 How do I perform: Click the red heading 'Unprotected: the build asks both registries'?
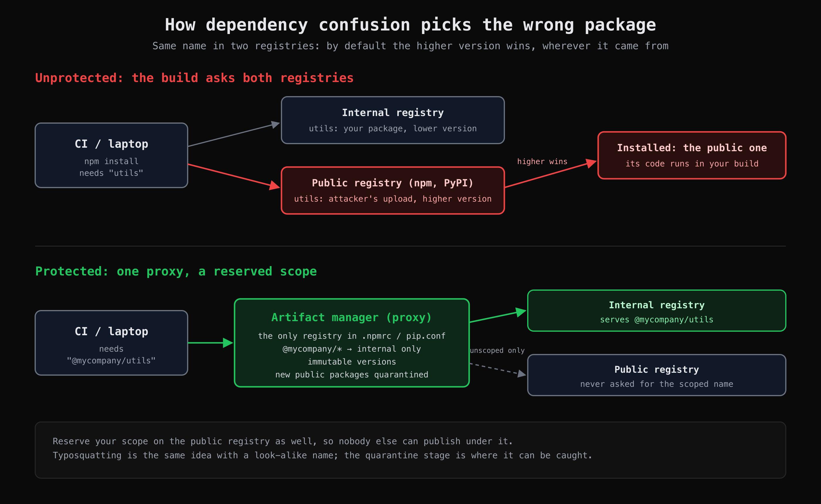(194, 78)
